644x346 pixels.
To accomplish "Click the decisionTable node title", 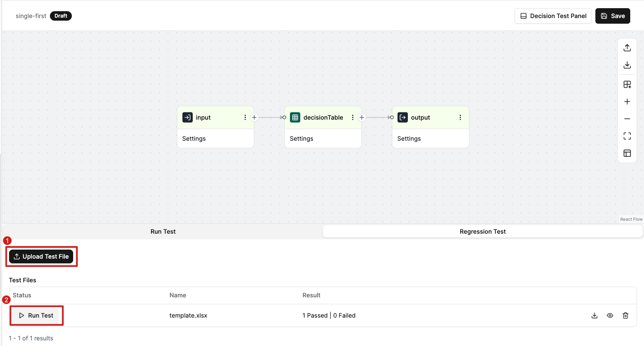I will [x=324, y=117].
